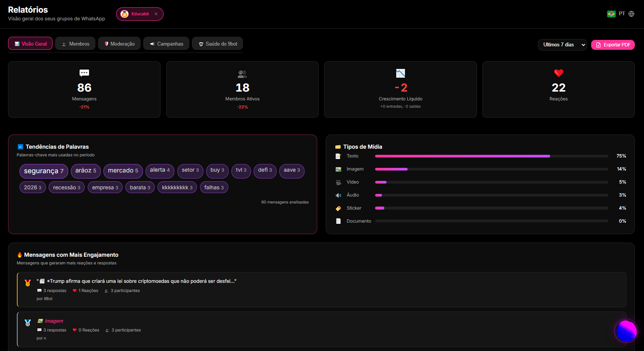Screen dimensions: 644x351
Task: Click the speech bubble Mensagens icon
Action: [x=84, y=73]
